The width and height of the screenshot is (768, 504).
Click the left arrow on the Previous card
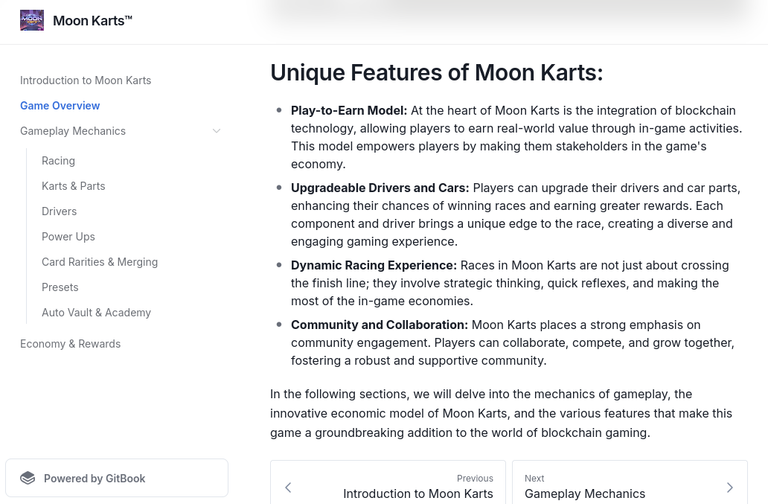click(288, 487)
